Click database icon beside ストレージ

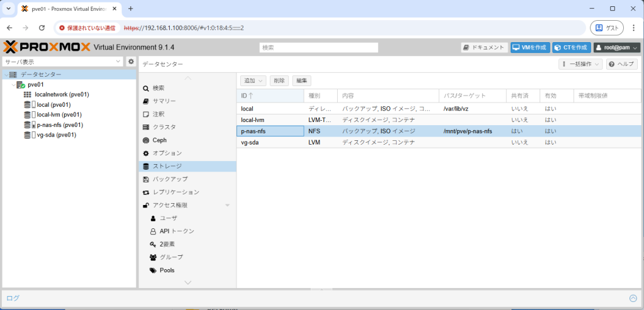coord(146,166)
